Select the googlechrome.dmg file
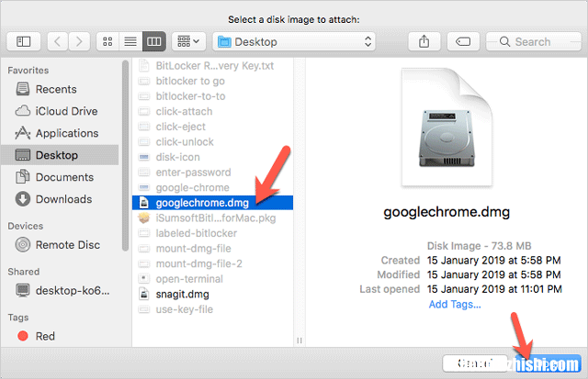This screenshot has width=588, height=379. pos(212,203)
